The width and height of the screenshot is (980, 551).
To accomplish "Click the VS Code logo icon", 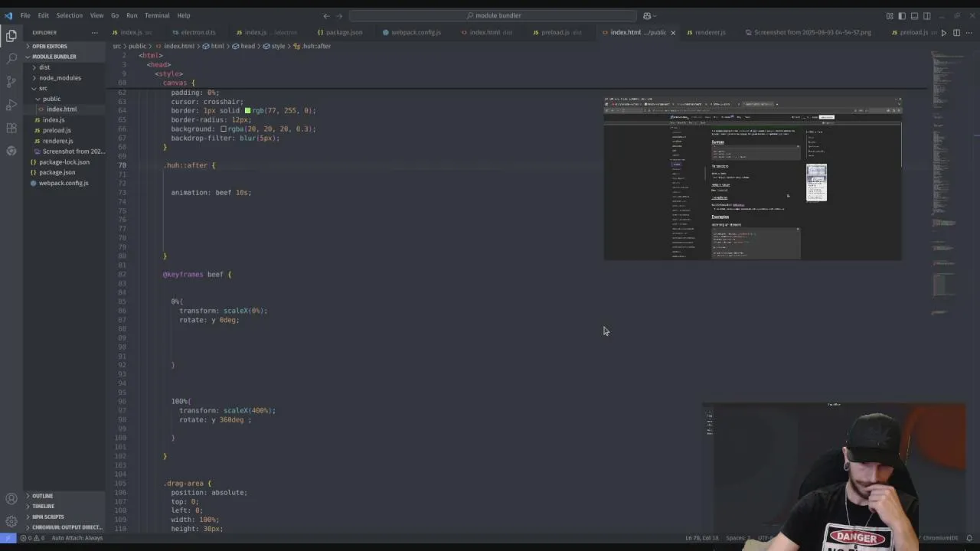I will pos(8,15).
